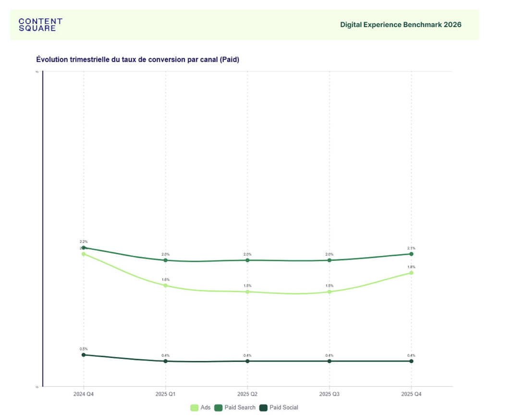Image resolution: width=515 pixels, height=420 pixels.
Task: Click the Paid Social data point at 2025 Q1
Action: tap(166, 361)
